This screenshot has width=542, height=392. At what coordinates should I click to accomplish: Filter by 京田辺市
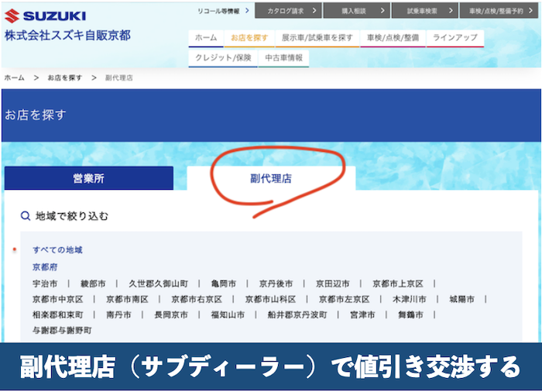[332, 284]
